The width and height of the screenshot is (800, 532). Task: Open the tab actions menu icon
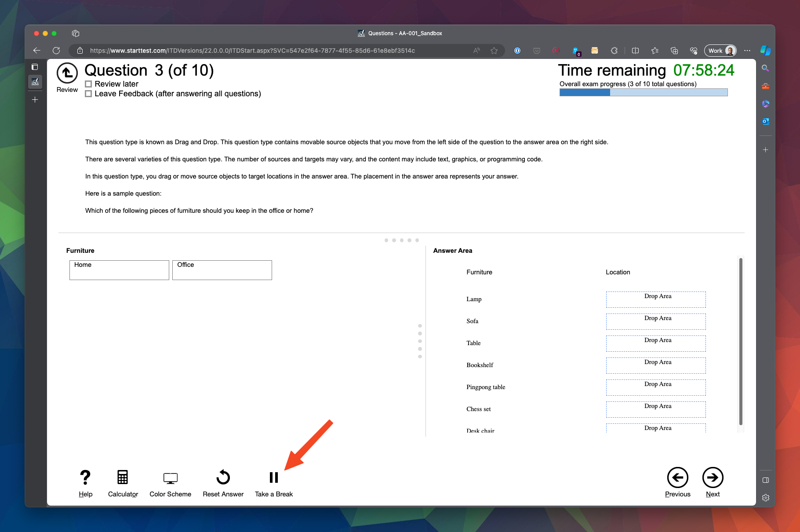point(76,33)
